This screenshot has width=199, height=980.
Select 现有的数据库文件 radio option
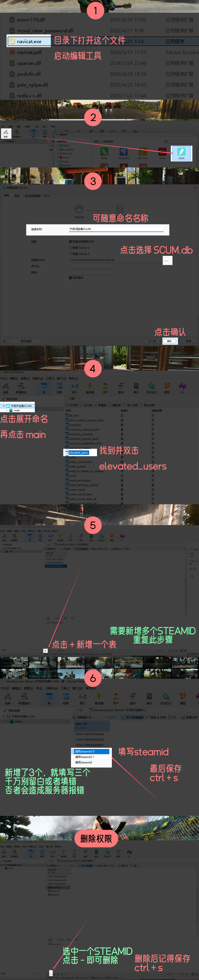point(81,241)
